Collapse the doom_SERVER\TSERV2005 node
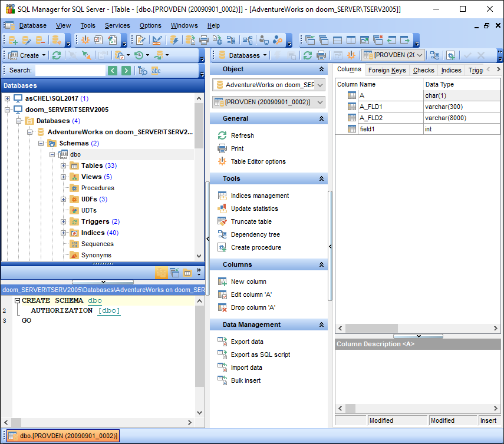This screenshot has height=444, width=504. click(x=7, y=110)
